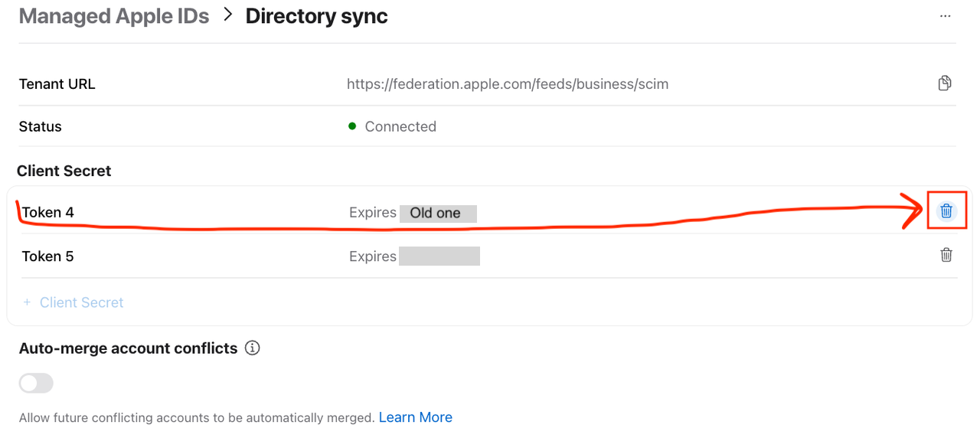Viewport: 980px width, 428px height.
Task: Click the Connected status text
Action: click(400, 126)
